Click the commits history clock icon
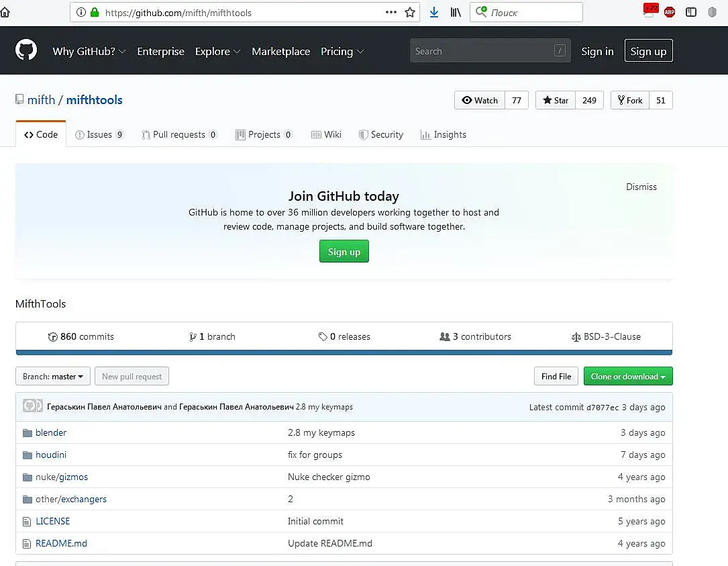 [52, 337]
